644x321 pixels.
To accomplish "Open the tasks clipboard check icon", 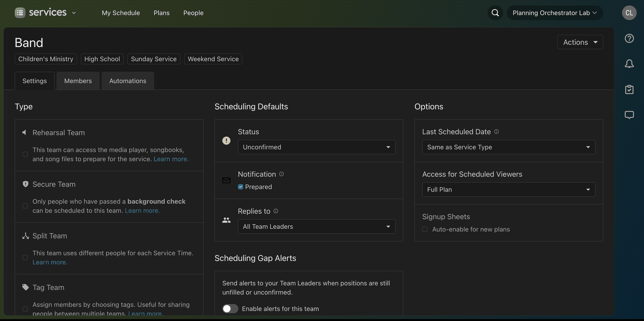I will click(x=629, y=89).
